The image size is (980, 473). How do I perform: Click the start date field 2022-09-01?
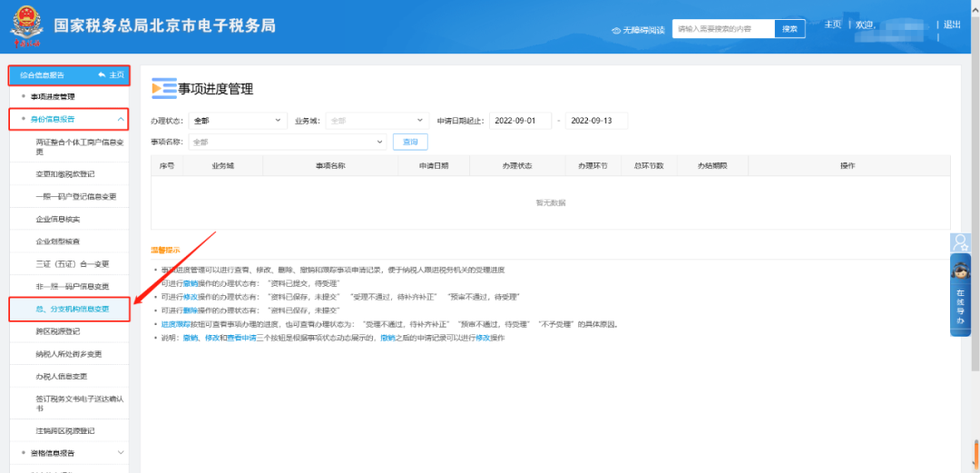(520, 121)
